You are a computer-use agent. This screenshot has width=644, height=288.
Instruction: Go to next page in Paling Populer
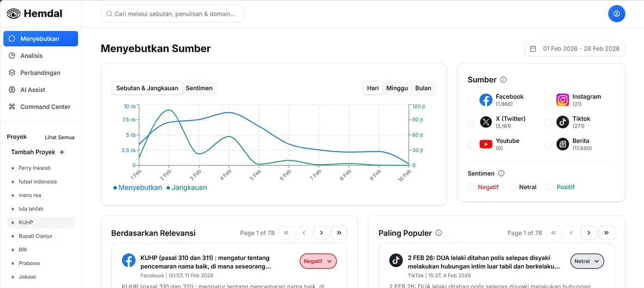589,233
